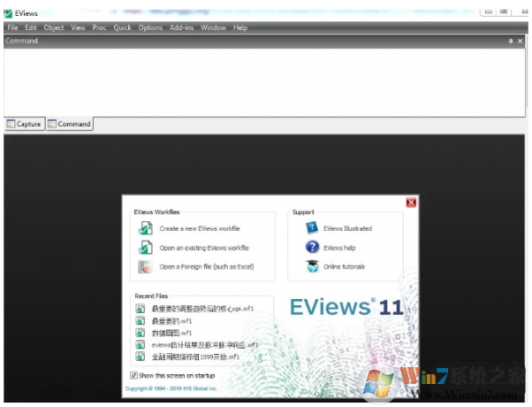Open the recent file containing 1999
Screen dimensions: 532x407
(195, 357)
